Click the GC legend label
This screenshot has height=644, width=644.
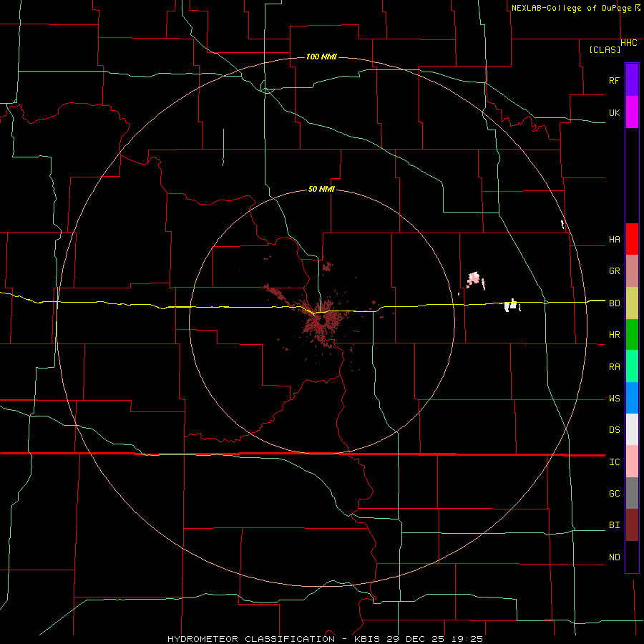[x=614, y=494]
